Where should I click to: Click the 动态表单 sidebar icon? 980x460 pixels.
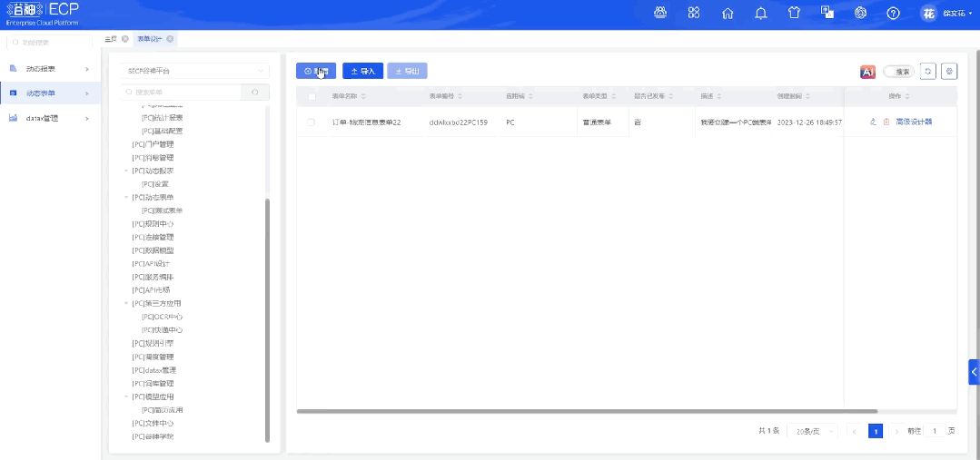click(x=13, y=93)
